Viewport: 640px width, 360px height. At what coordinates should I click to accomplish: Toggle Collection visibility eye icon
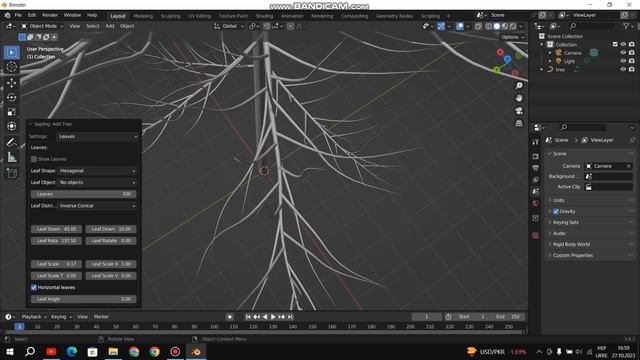pos(623,44)
